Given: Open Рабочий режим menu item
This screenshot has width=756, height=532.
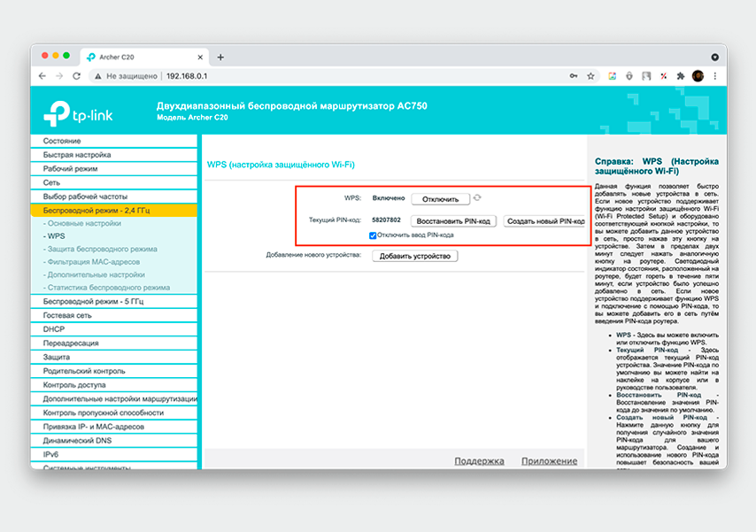Looking at the screenshot, I should pos(114,169).
